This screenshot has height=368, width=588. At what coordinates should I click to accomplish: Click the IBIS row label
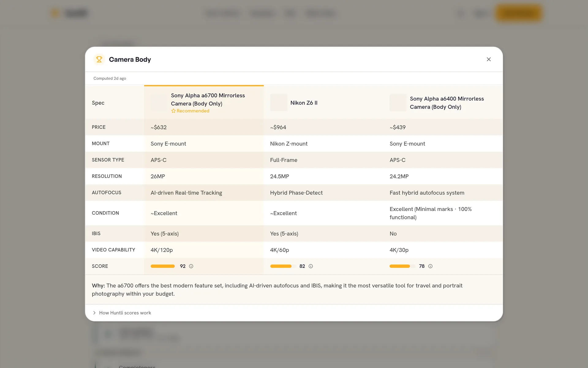point(96,233)
